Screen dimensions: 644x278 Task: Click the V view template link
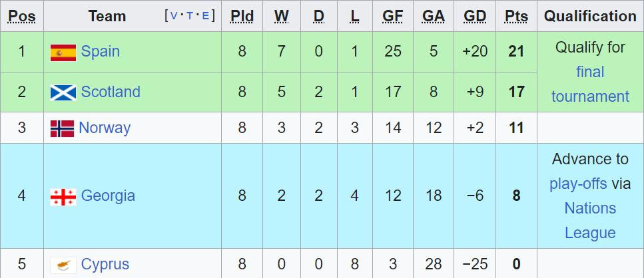tap(174, 16)
